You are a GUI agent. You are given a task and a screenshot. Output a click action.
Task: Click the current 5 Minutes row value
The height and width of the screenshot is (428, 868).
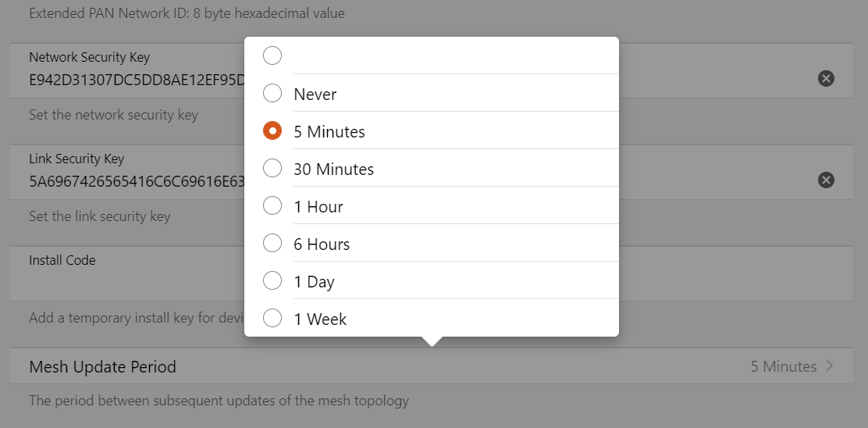click(783, 366)
